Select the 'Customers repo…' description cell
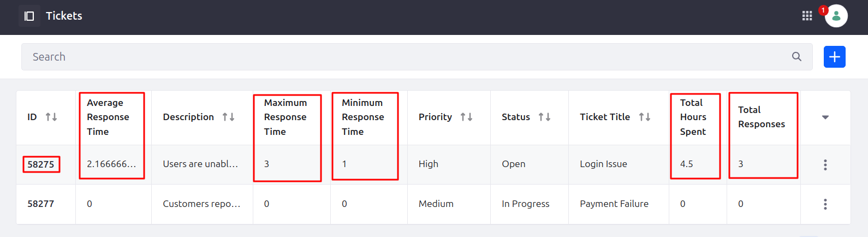Screen dimensions: 868x237 click(x=201, y=204)
